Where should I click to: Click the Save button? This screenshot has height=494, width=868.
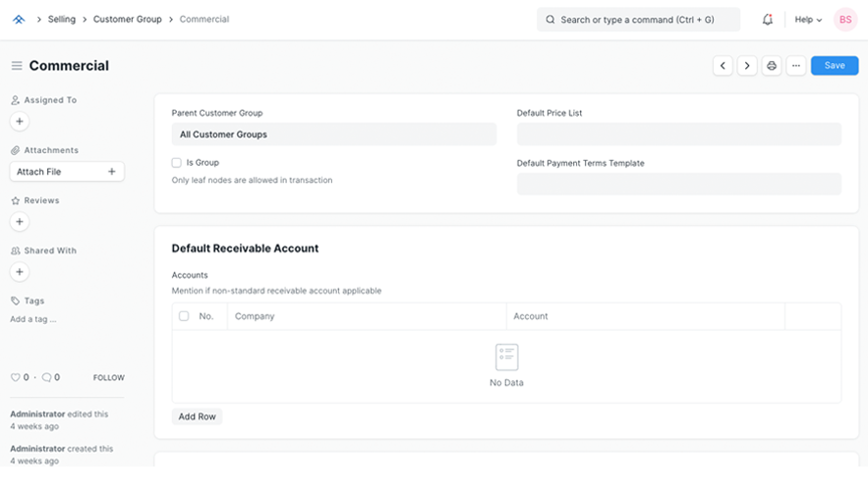(x=834, y=66)
